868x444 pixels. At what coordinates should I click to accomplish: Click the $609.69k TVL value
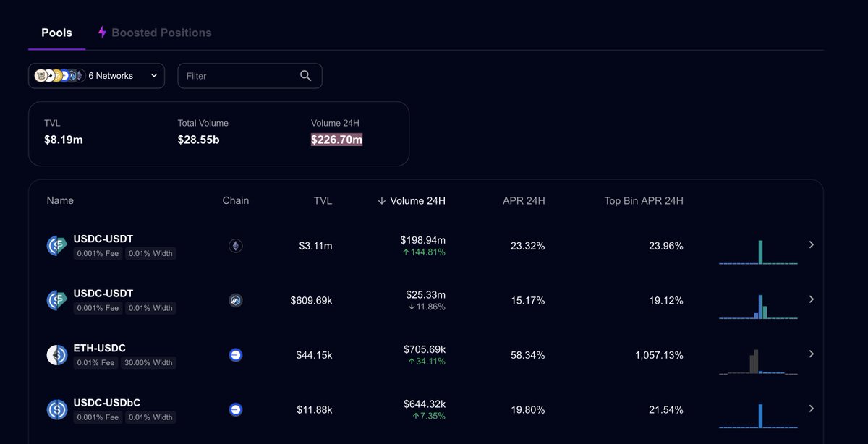coord(312,300)
